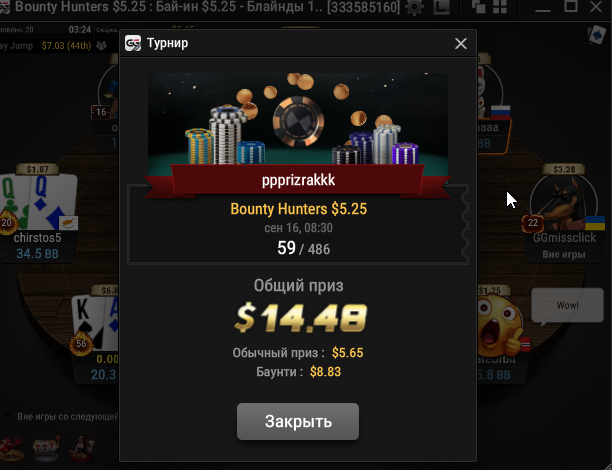
Task: Click the $3.28 bounty tag above GGmissclick
Action: 564,169
